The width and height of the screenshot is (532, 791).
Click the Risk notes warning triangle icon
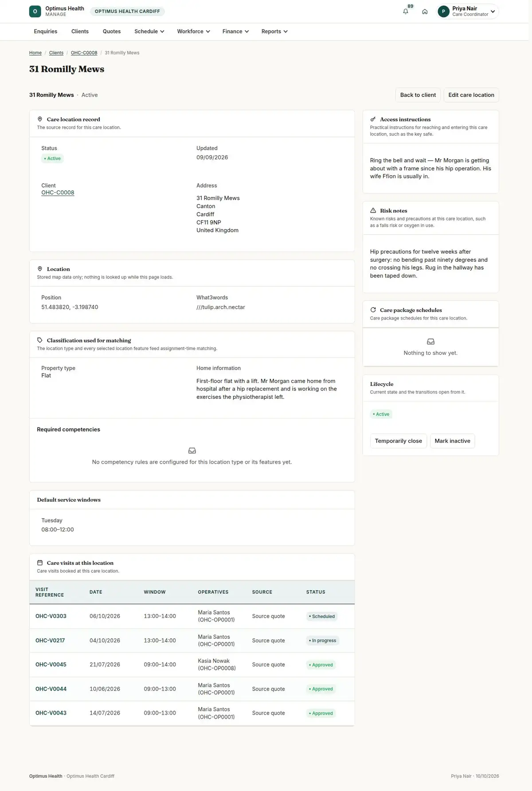point(373,211)
